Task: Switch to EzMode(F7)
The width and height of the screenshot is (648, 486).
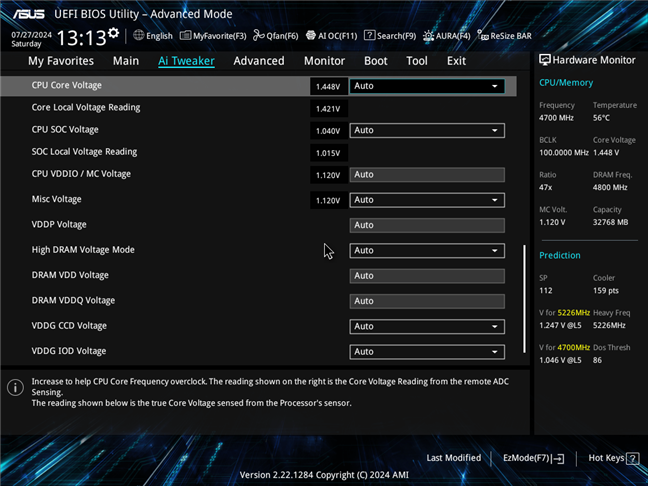Action: [534, 458]
